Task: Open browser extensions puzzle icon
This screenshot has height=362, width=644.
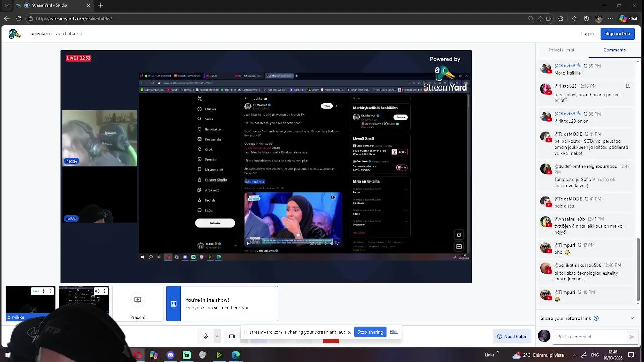Action: click(x=561, y=19)
